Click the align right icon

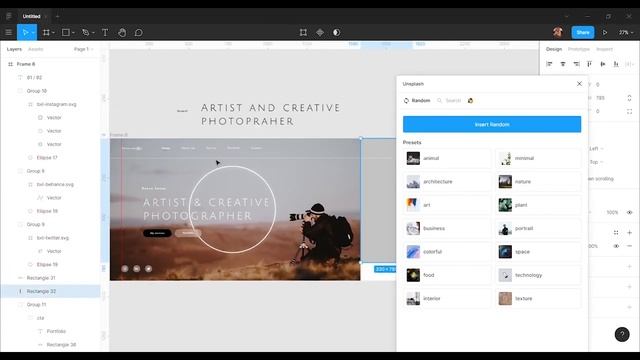[x=576, y=64]
